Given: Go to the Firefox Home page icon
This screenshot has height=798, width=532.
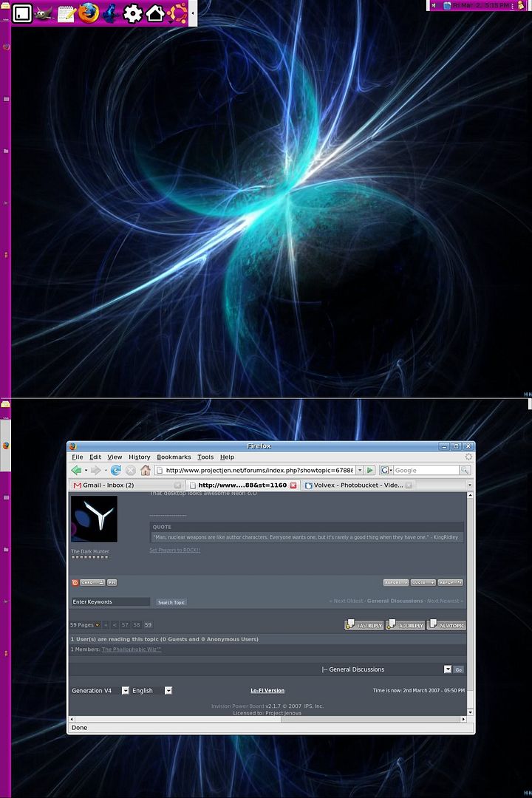Looking at the screenshot, I should click(x=146, y=470).
